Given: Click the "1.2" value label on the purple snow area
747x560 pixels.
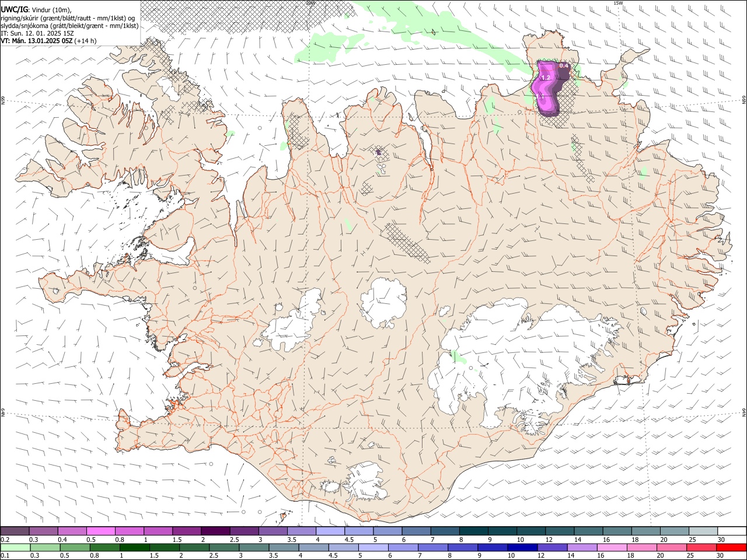Looking at the screenshot, I should coord(546,78).
